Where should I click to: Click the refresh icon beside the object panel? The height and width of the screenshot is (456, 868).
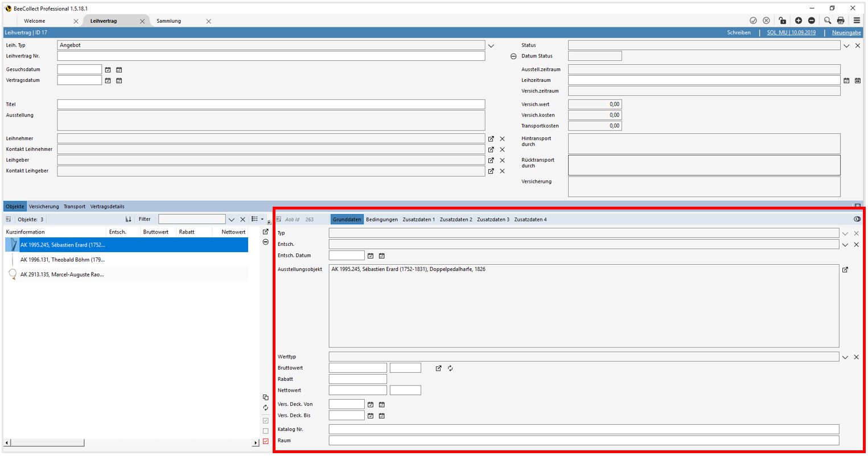[265, 408]
